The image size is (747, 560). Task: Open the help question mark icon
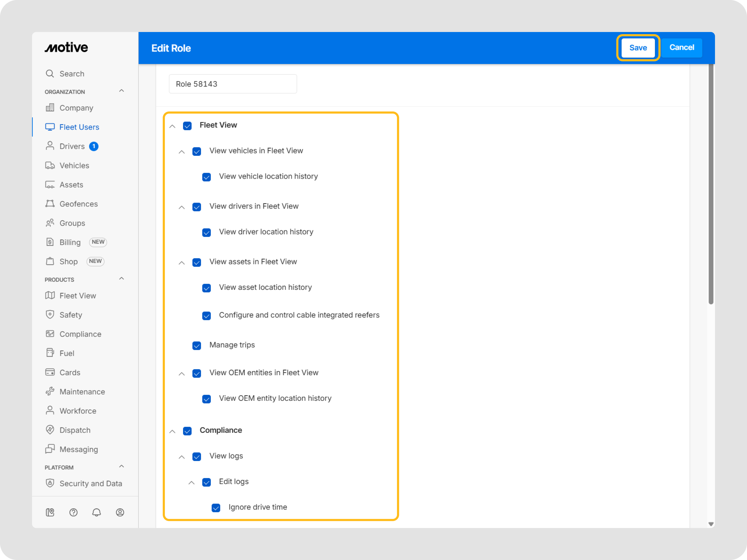point(73,513)
